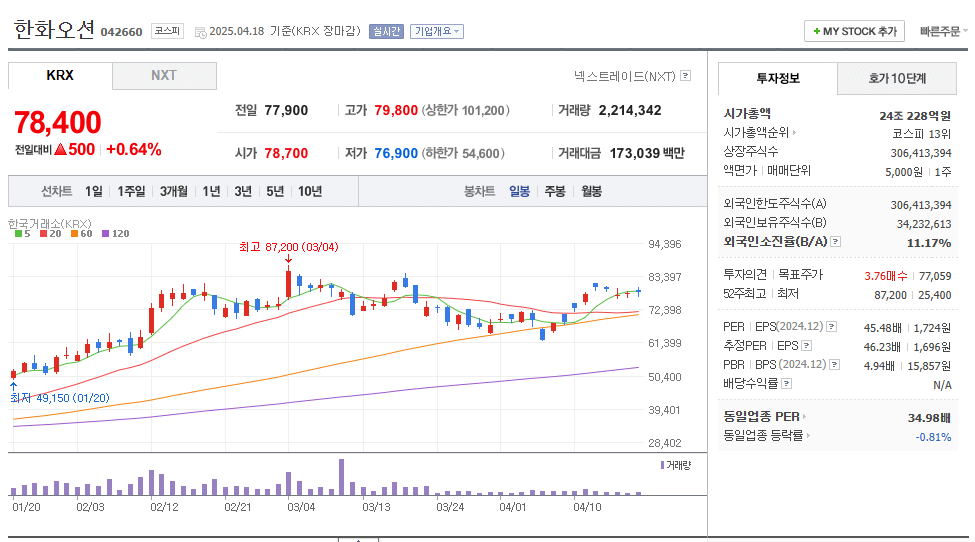Click the 목표주가 77,059 value

click(x=935, y=276)
